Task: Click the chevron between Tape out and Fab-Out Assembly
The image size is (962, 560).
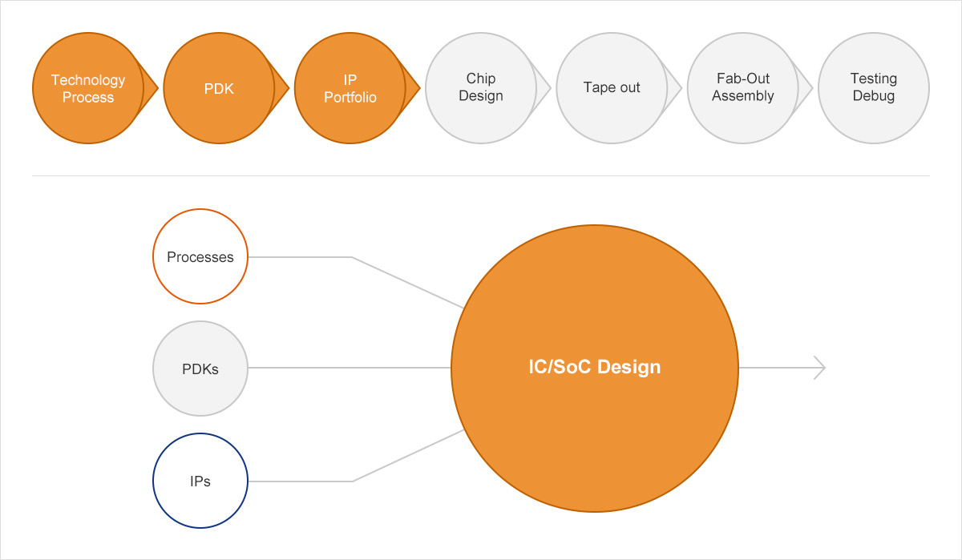Action: [x=675, y=88]
